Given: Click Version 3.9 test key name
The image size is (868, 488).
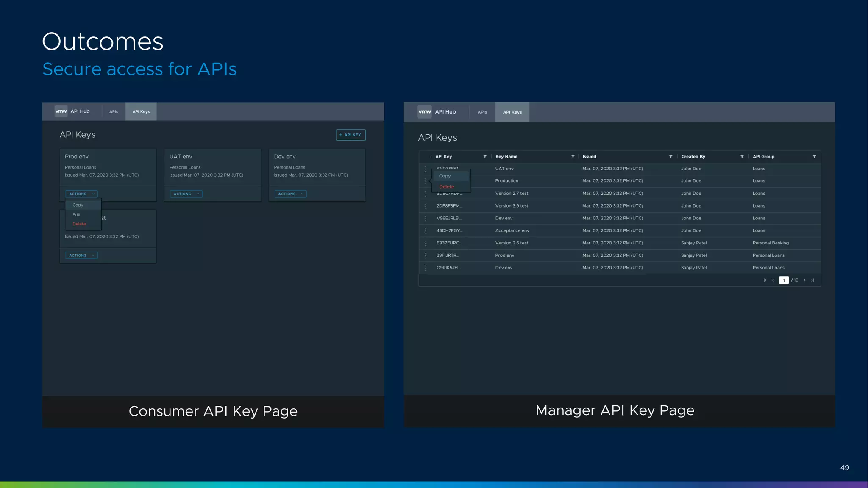Looking at the screenshot, I should (x=512, y=206).
